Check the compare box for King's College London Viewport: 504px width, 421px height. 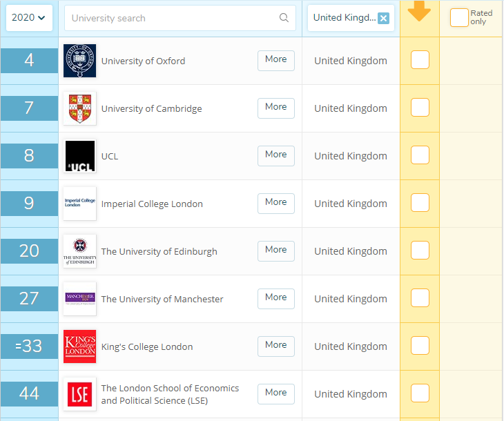click(420, 346)
